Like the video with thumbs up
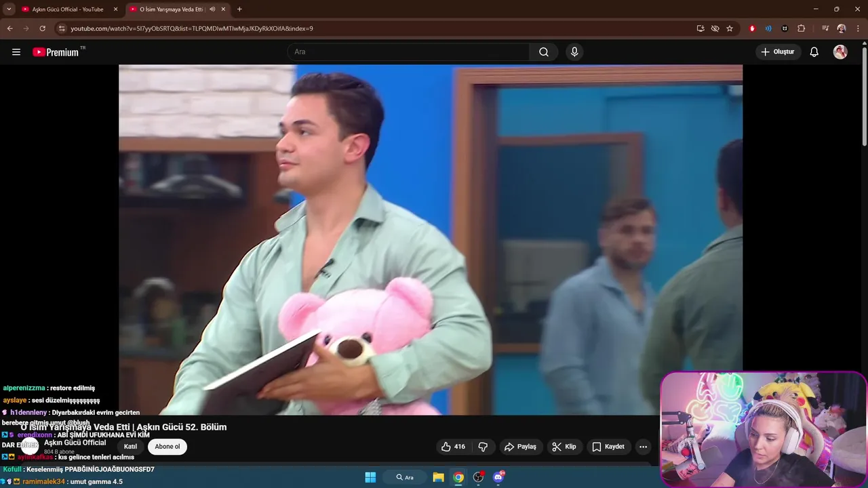 tap(453, 447)
